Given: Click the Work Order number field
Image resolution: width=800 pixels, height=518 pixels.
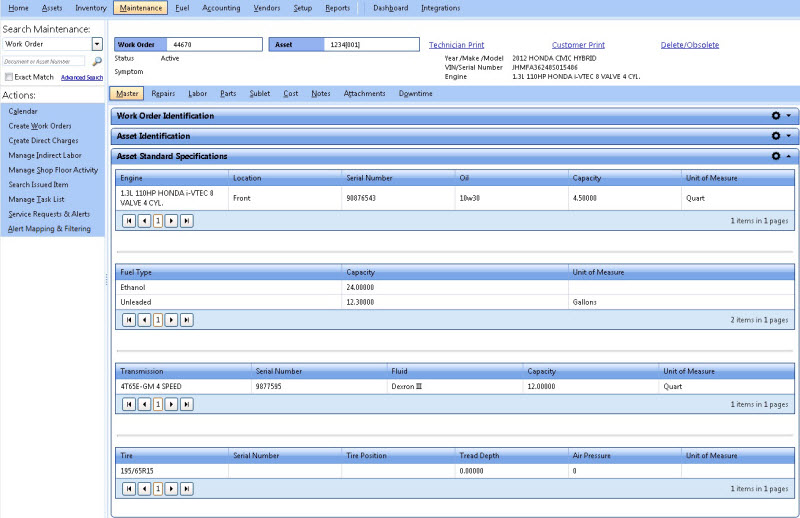Looking at the screenshot, I should (x=214, y=44).
